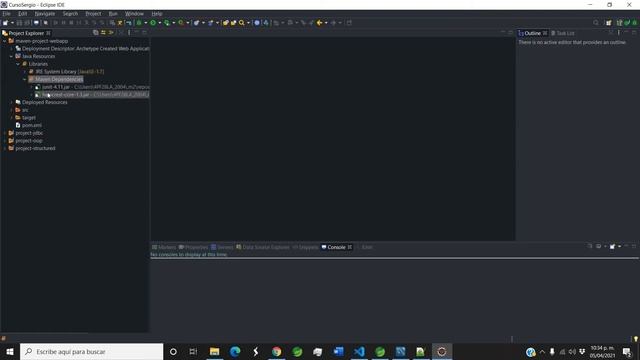
Task: Collapse the Libraries node arrow
Action: (x=18, y=64)
